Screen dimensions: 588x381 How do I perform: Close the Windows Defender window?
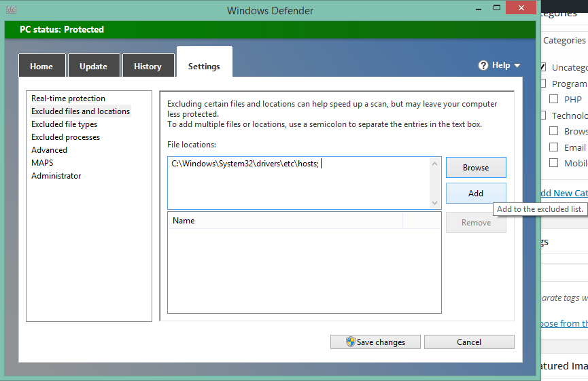pos(521,7)
